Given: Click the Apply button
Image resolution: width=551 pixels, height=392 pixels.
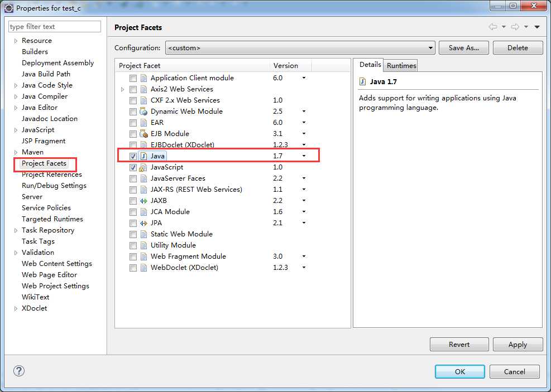Looking at the screenshot, I should [x=518, y=345].
